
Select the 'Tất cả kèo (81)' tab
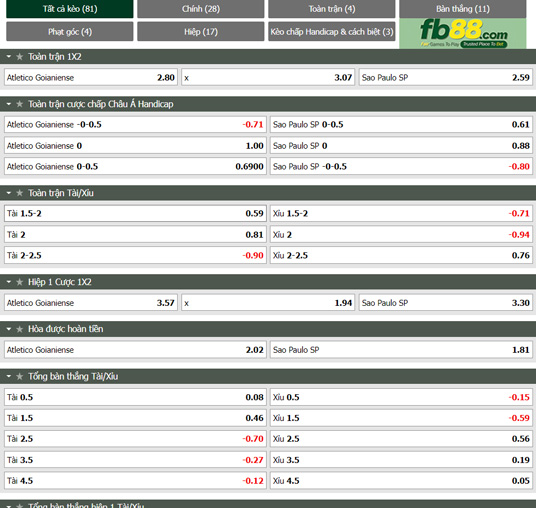tap(70, 9)
